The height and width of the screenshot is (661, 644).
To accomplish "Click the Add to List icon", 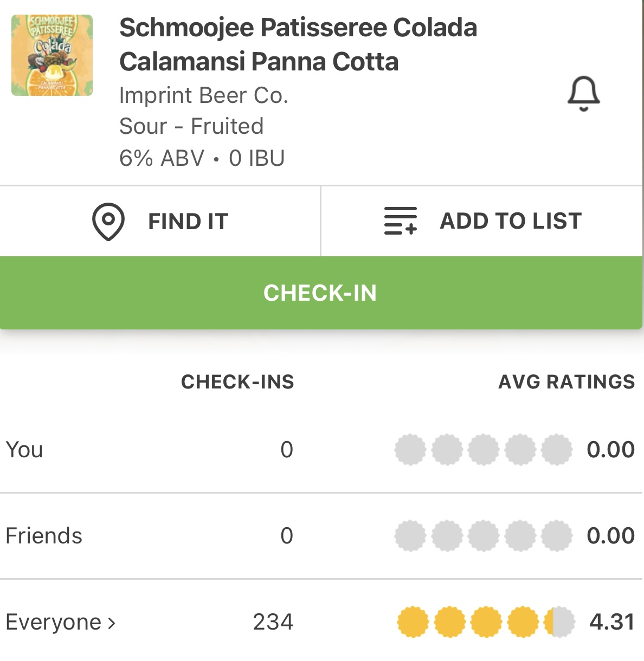I will click(401, 221).
